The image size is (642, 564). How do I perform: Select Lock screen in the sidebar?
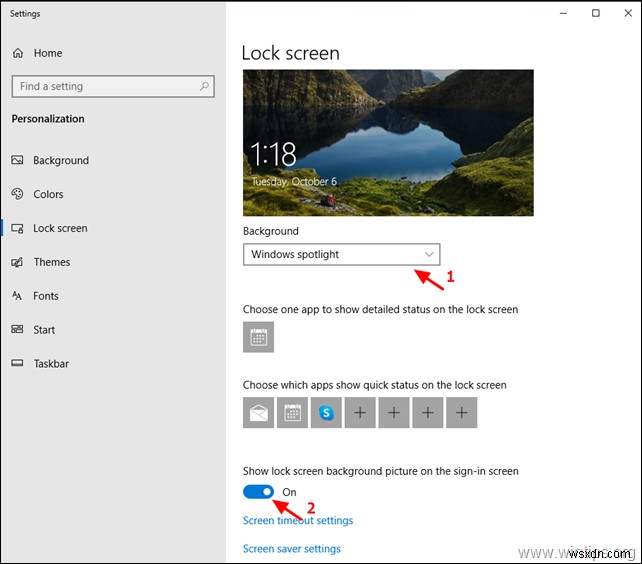[60, 228]
